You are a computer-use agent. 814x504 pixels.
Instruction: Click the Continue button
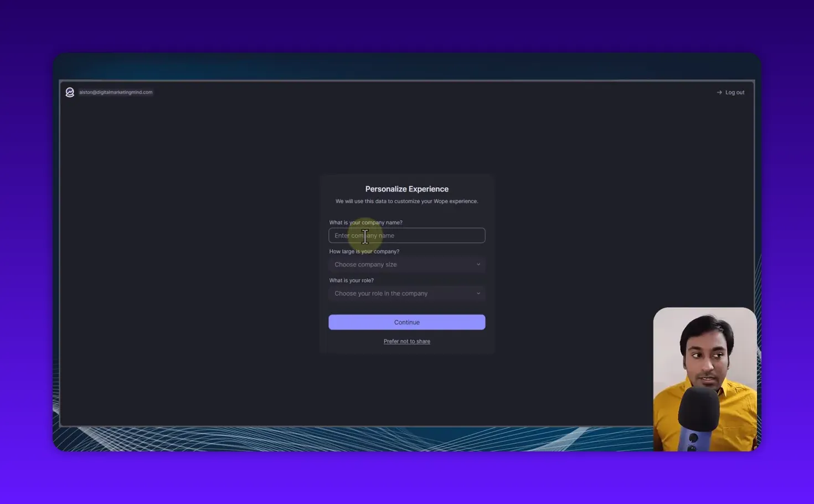tap(406, 322)
